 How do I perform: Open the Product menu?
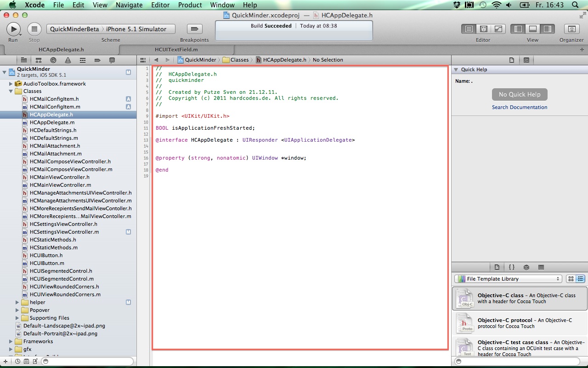pyautogui.click(x=190, y=5)
